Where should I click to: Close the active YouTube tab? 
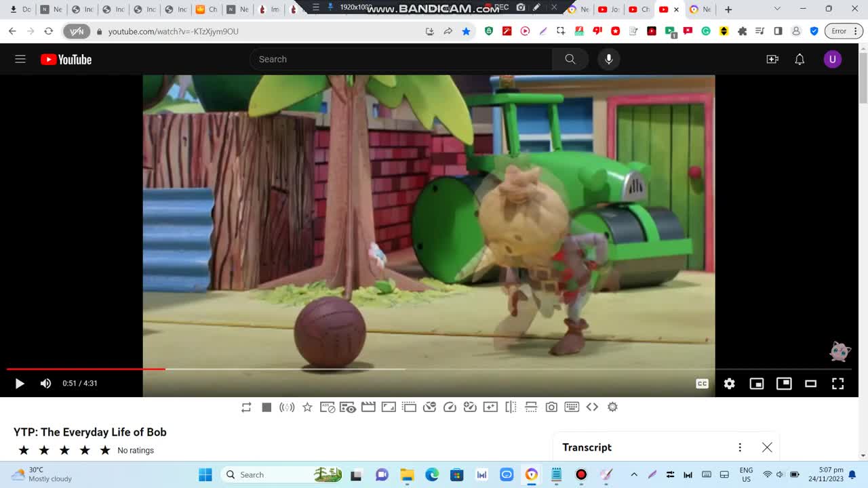676,9
